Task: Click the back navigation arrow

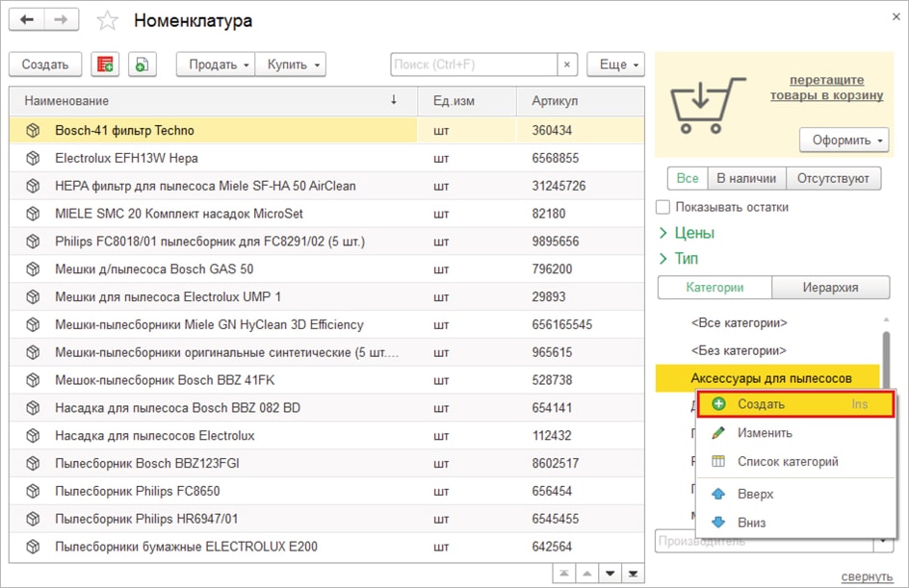Action: point(27,20)
